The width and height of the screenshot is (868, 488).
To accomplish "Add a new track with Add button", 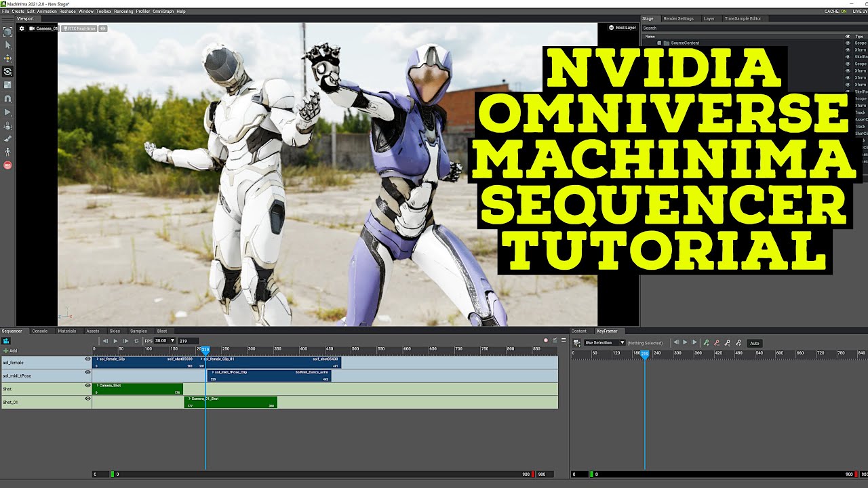I will (10, 350).
